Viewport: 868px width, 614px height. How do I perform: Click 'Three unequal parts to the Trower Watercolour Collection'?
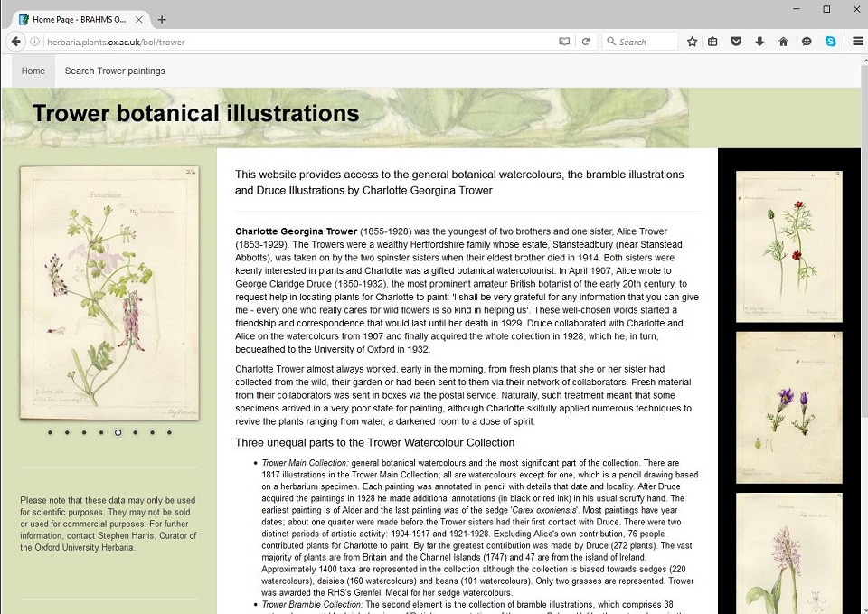click(x=374, y=442)
